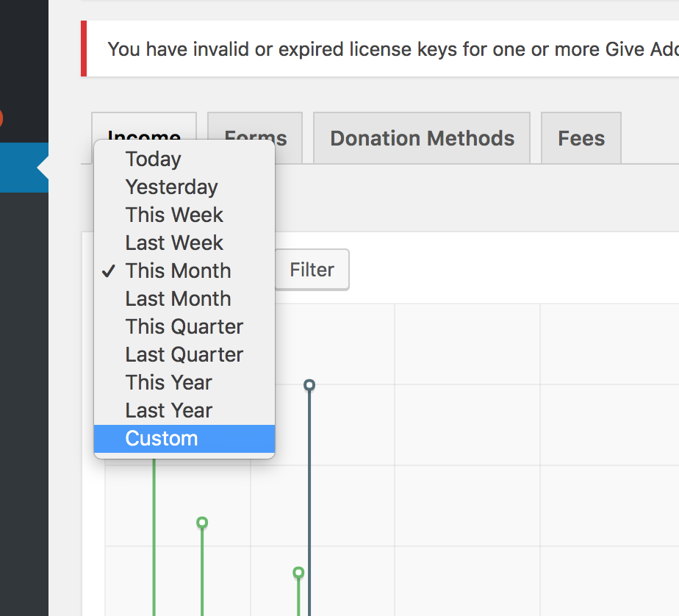Click the green donation marker on the chart
This screenshot has width=679, height=616.
click(201, 522)
